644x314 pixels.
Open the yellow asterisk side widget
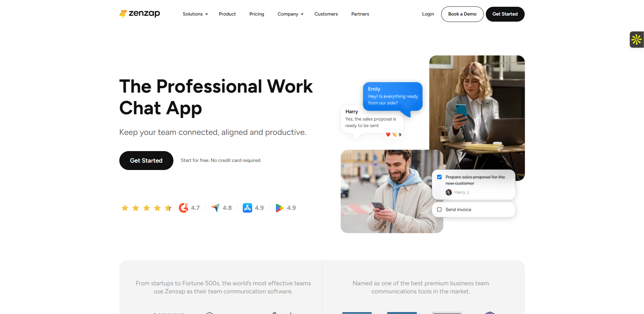(x=637, y=40)
